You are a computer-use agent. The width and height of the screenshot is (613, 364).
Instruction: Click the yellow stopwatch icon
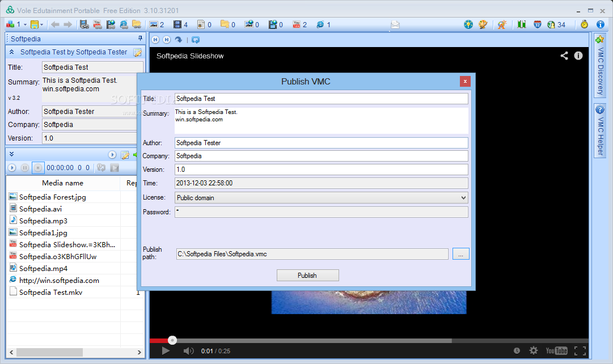[585, 24]
